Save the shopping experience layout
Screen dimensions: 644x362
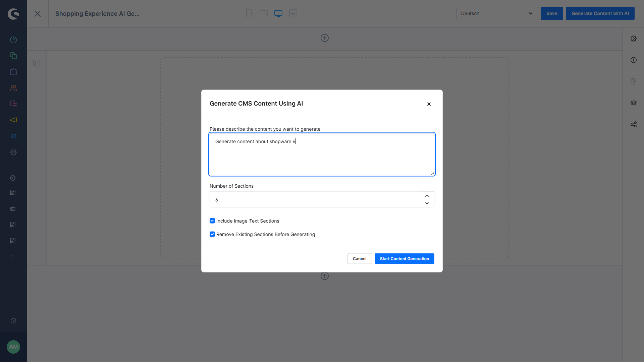[552, 13]
